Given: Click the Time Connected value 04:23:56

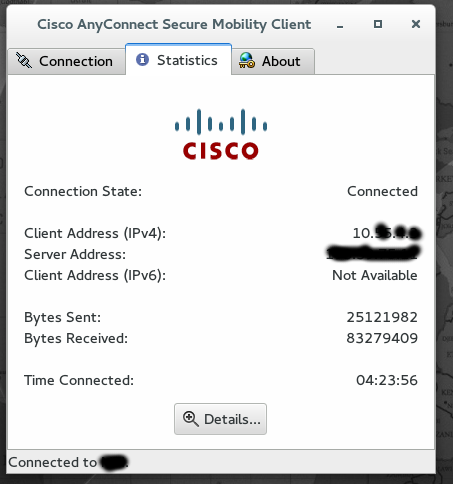Looking at the screenshot, I should click(387, 380).
